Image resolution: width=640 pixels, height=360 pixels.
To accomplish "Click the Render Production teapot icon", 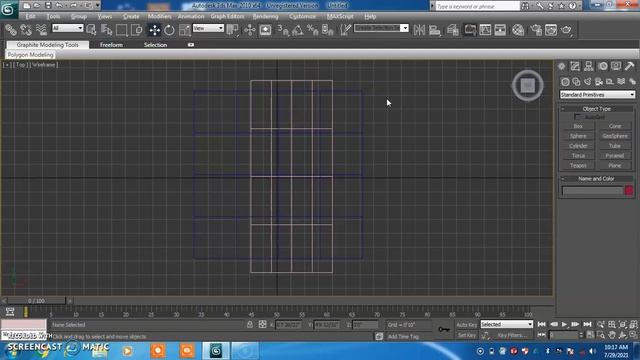I will pyautogui.click(x=566, y=30).
